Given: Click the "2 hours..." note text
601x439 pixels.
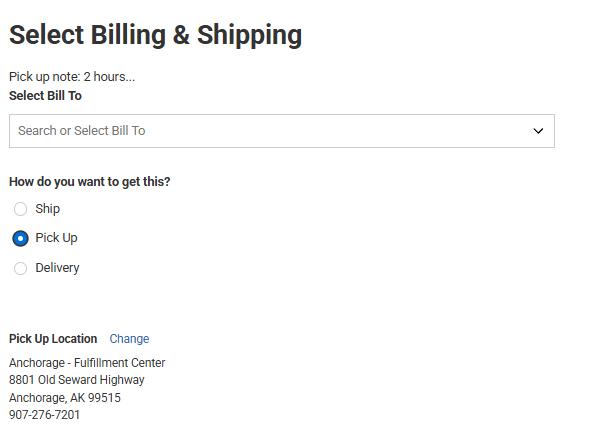Looking at the screenshot, I should [109, 77].
